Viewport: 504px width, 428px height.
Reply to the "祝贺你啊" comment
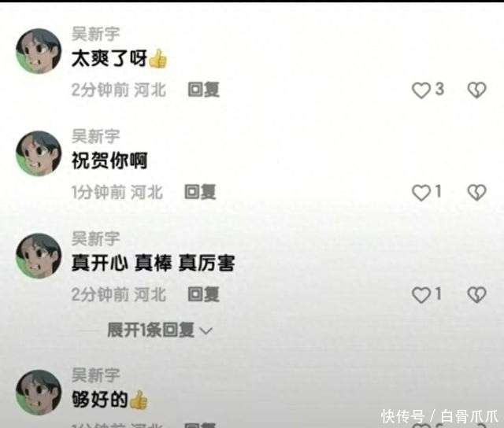pyautogui.click(x=200, y=192)
